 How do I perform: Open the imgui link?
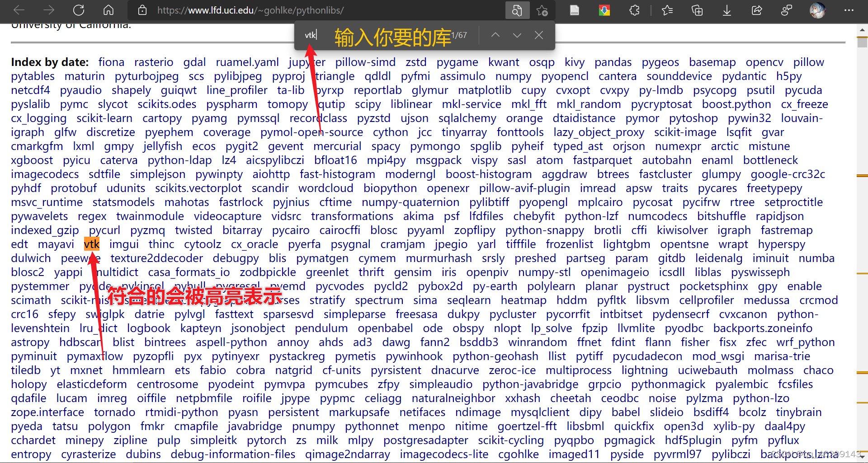point(124,244)
